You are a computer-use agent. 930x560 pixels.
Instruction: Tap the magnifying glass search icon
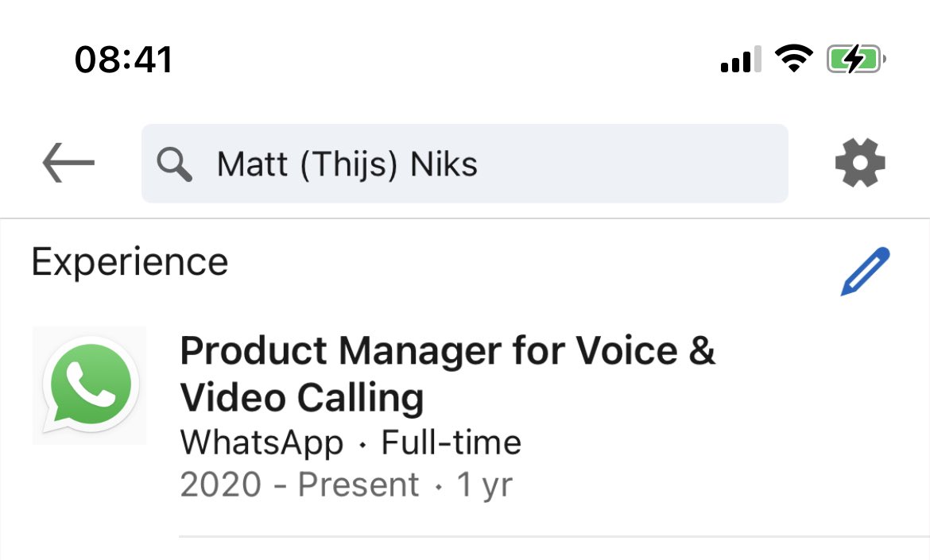click(x=174, y=164)
